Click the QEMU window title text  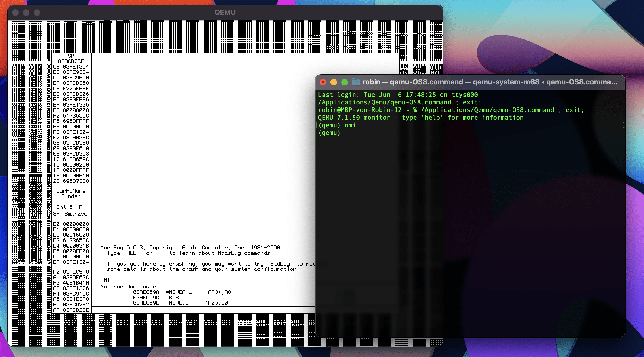(x=225, y=12)
